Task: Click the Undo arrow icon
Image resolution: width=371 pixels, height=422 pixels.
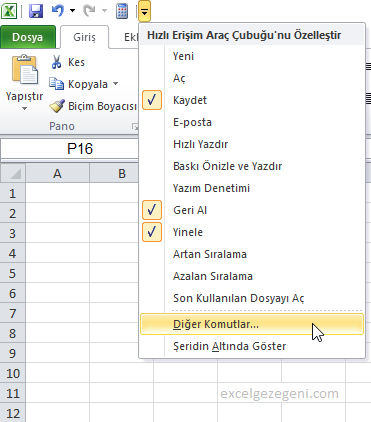Action: tap(58, 11)
